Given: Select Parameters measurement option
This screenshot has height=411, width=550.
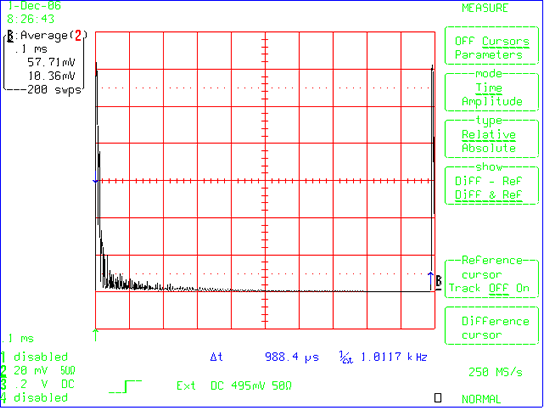Looking at the screenshot, I should [488, 55].
